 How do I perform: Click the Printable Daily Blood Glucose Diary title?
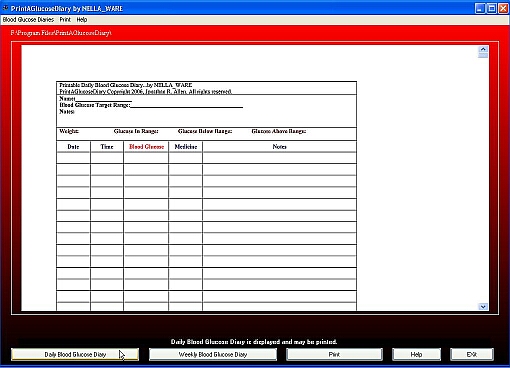point(126,85)
